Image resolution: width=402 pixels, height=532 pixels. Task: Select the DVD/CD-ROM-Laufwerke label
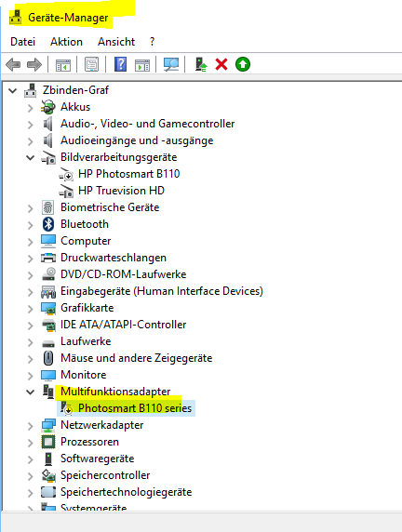point(123,274)
